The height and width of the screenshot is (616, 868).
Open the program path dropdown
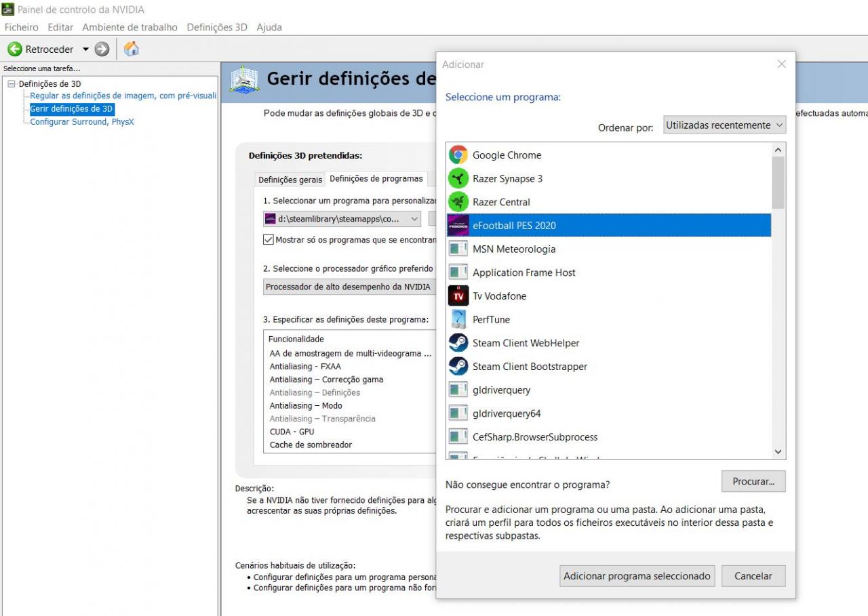point(342,219)
